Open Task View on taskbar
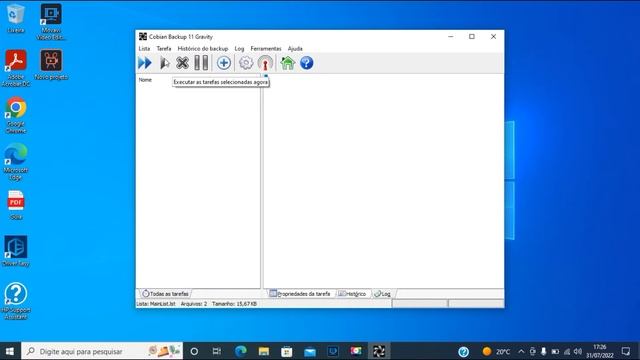 [x=217, y=351]
